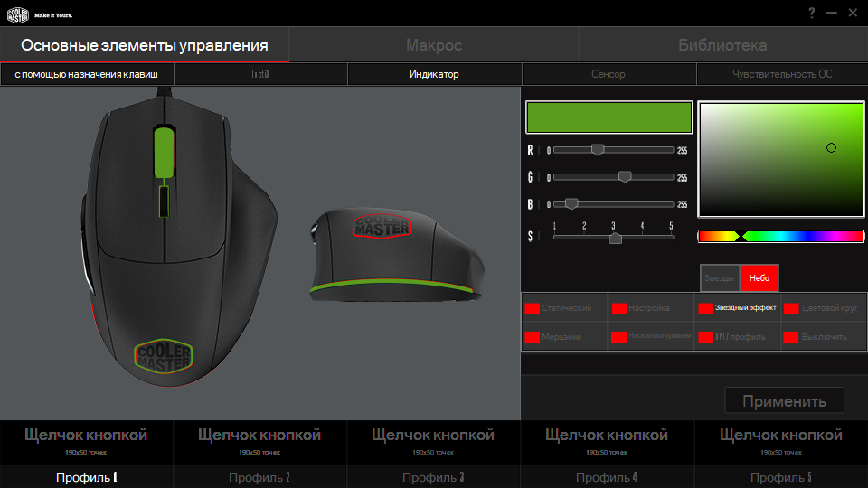The height and width of the screenshot is (488, 868).
Task: Open the Сенсор subtab
Action: pyautogui.click(x=609, y=74)
